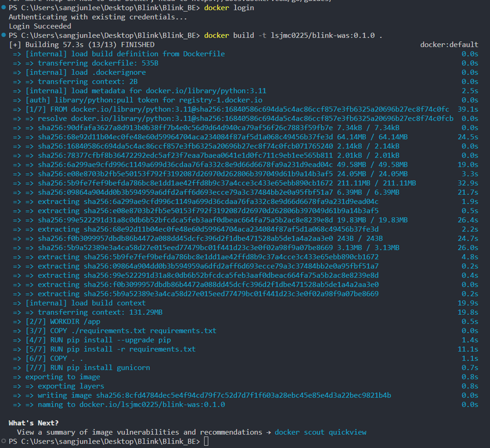Click the 'Login Succeeded' text
Viewport: 490px width, 448px height.
click(x=40, y=26)
